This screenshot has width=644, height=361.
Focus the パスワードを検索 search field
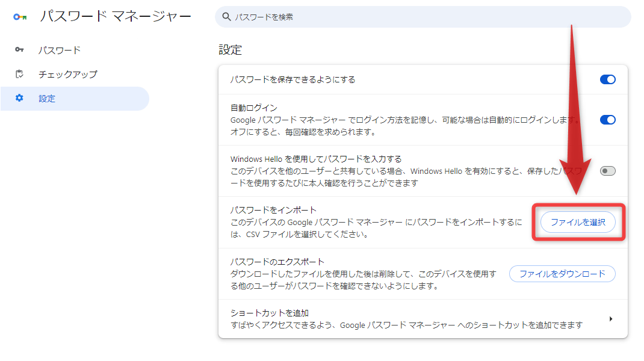423,17
